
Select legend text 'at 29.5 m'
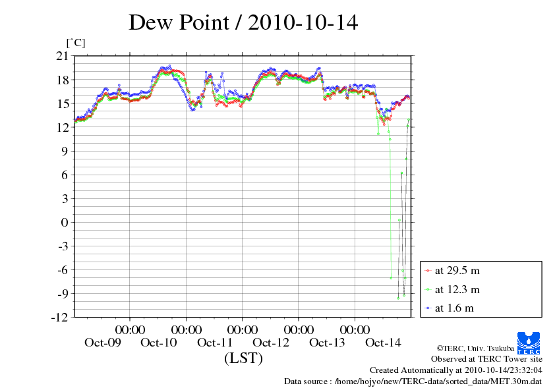457,271
